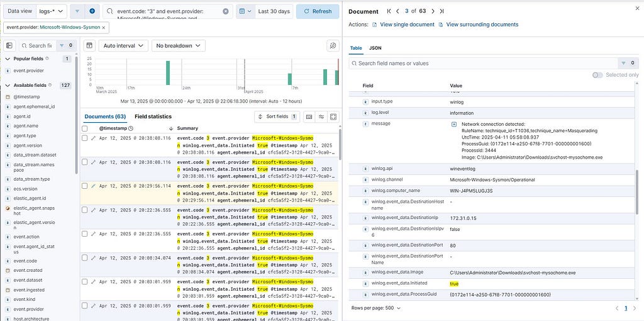Open the Rows per page dropdown

(x=376, y=308)
